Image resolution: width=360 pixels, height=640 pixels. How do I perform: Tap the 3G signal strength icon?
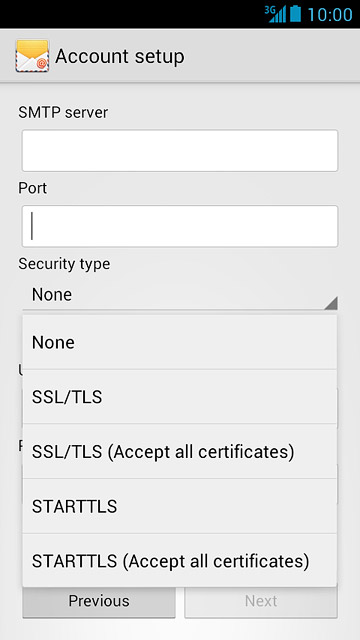[x=275, y=14]
